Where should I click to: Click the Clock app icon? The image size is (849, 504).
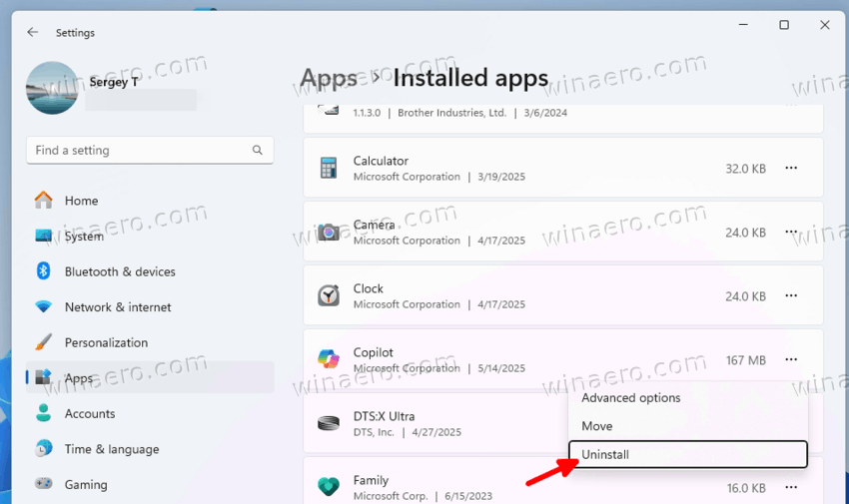click(x=329, y=295)
